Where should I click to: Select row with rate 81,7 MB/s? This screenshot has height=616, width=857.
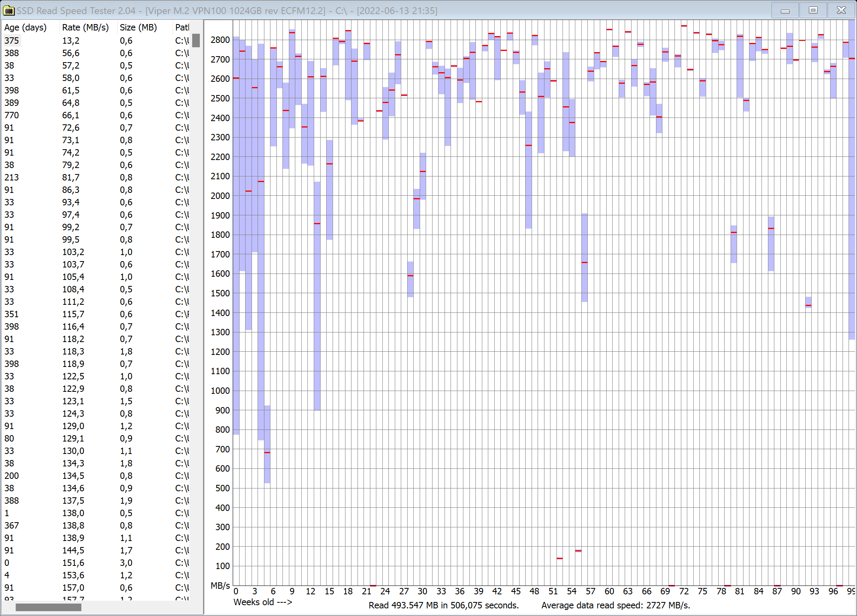click(71, 177)
